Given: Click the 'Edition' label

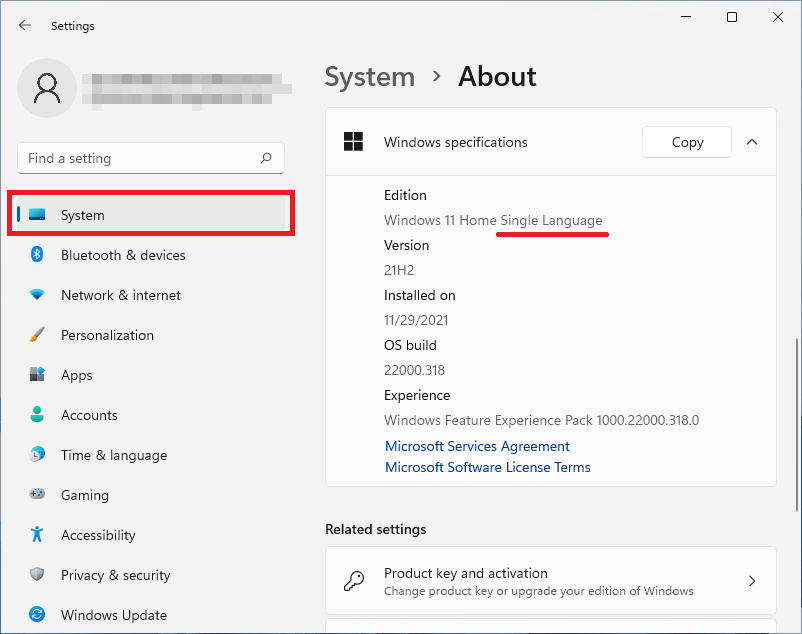Looking at the screenshot, I should pyautogui.click(x=405, y=195).
